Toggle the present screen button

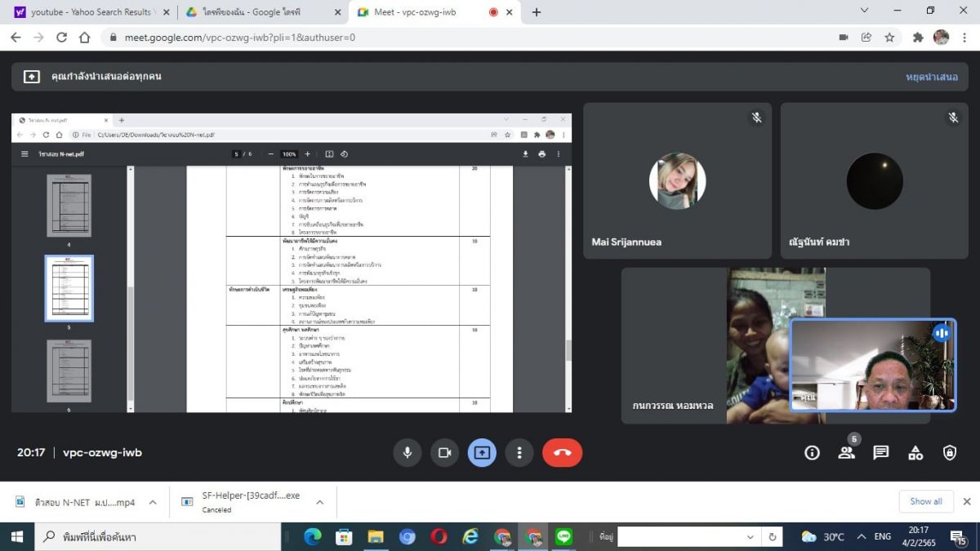tap(482, 452)
